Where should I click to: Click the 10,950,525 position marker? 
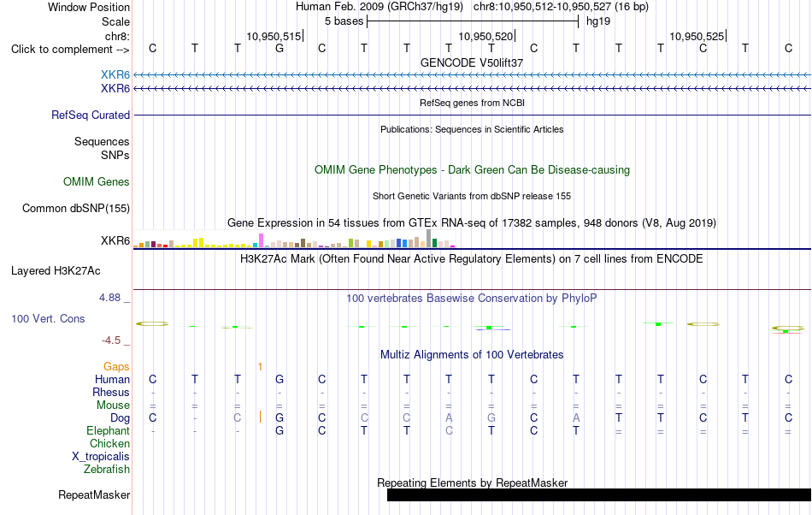click(x=697, y=36)
